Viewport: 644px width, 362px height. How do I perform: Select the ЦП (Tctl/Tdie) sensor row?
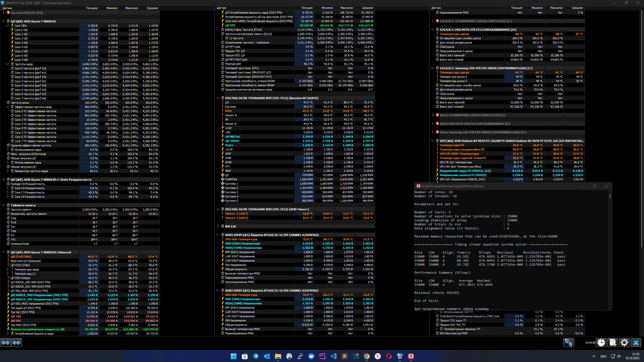click(21, 257)
